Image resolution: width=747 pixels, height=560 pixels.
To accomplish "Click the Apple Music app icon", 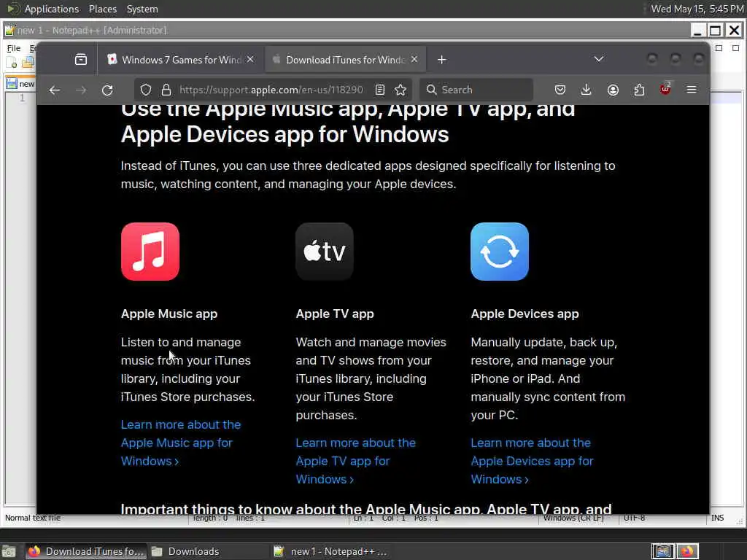I will (150, 252).
